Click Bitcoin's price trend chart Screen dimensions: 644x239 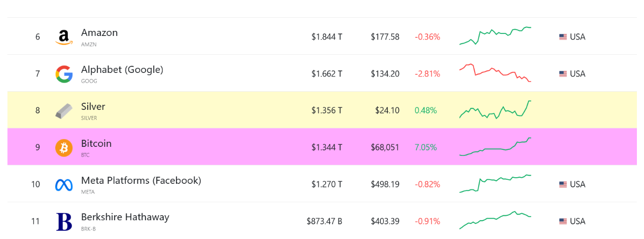495,146
